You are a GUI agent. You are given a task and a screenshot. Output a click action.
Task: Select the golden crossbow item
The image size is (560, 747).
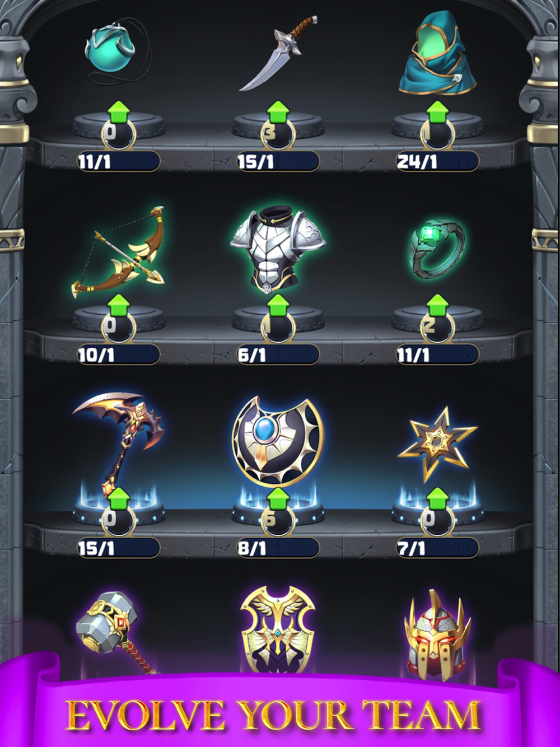coord(118,251)
